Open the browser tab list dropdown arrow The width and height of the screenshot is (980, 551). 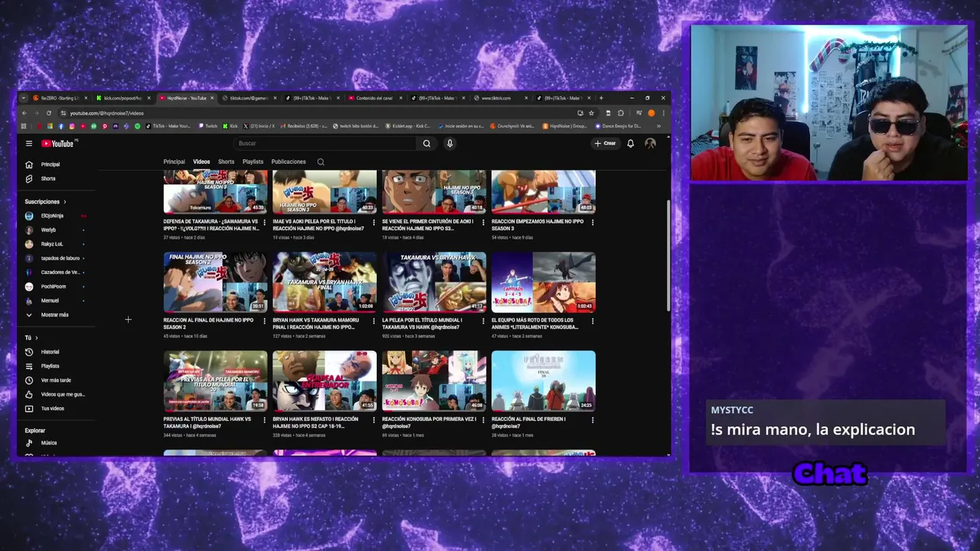24,98
